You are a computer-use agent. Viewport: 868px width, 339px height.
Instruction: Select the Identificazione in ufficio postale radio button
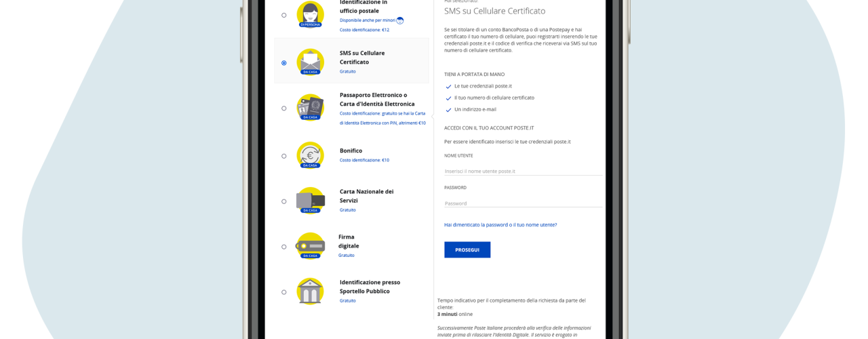[283, 15]
